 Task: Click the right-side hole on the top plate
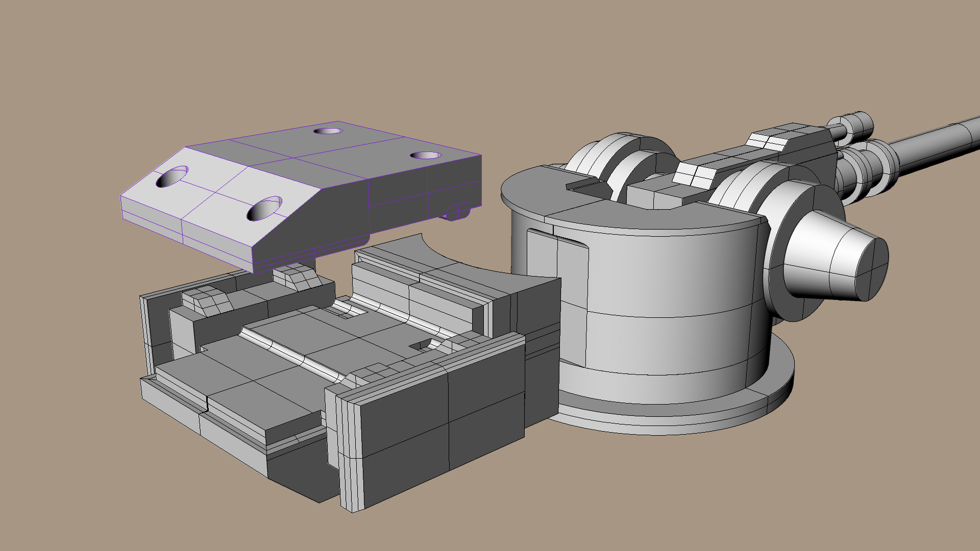425,155
